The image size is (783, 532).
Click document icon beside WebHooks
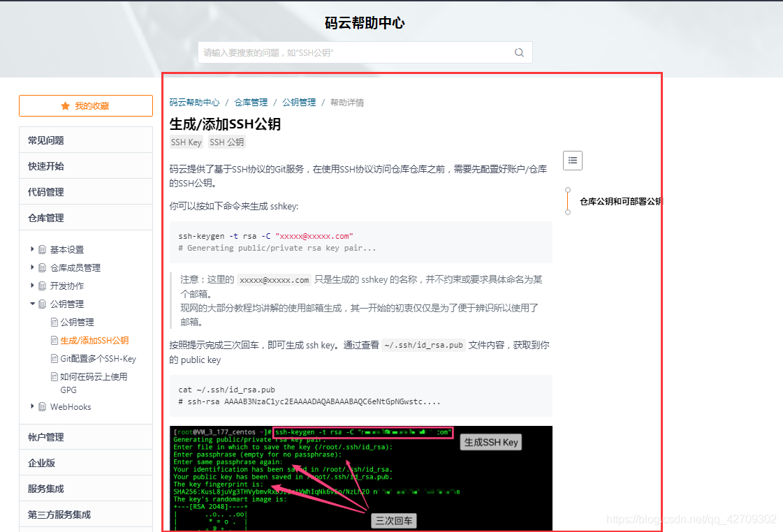(x=43, y=407)
